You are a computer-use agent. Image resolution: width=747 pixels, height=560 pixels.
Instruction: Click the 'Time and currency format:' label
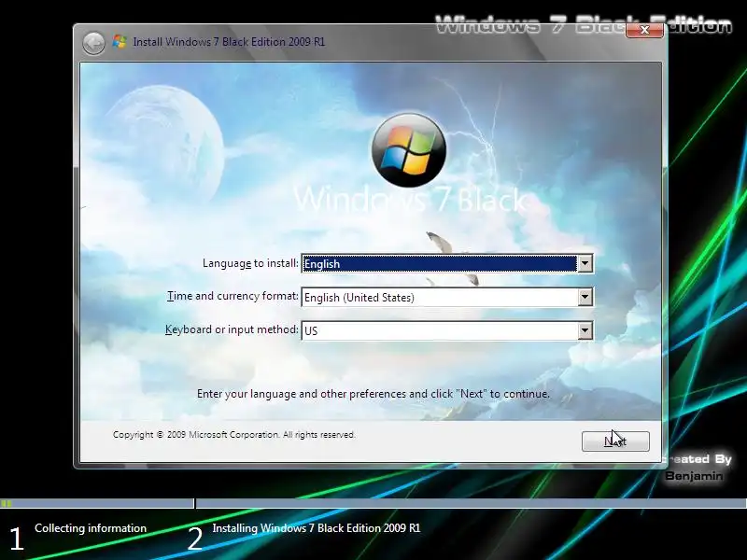[233, 296]
